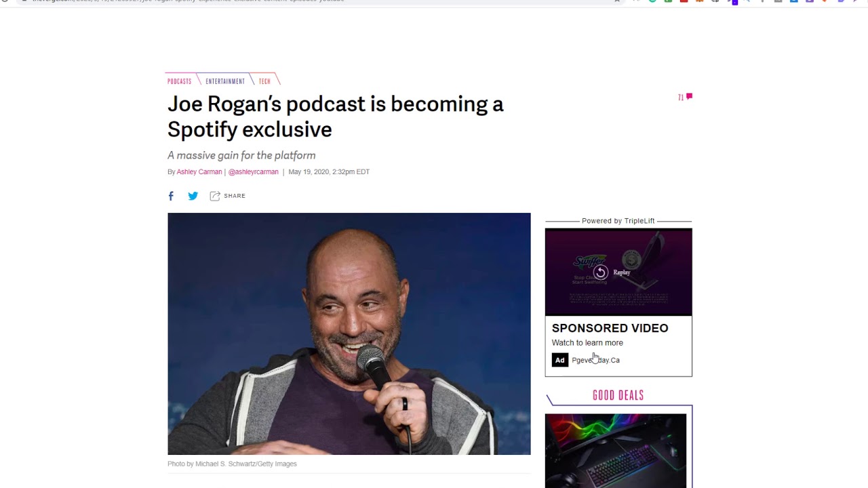Open author Ashley Carman's page

click(199, 172)
